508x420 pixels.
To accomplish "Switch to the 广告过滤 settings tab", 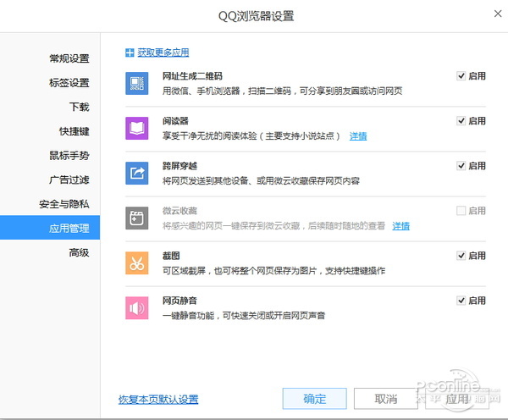I will [x=69, y=180].
